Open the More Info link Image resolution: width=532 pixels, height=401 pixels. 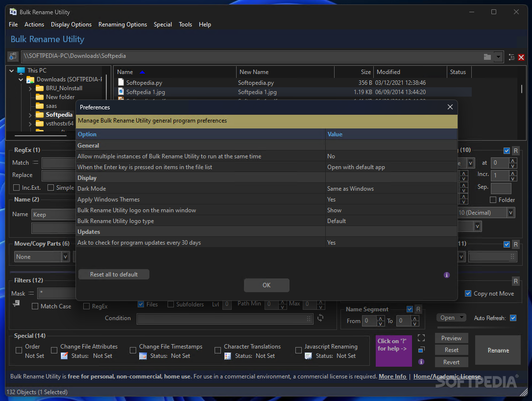tap(392, 376)
